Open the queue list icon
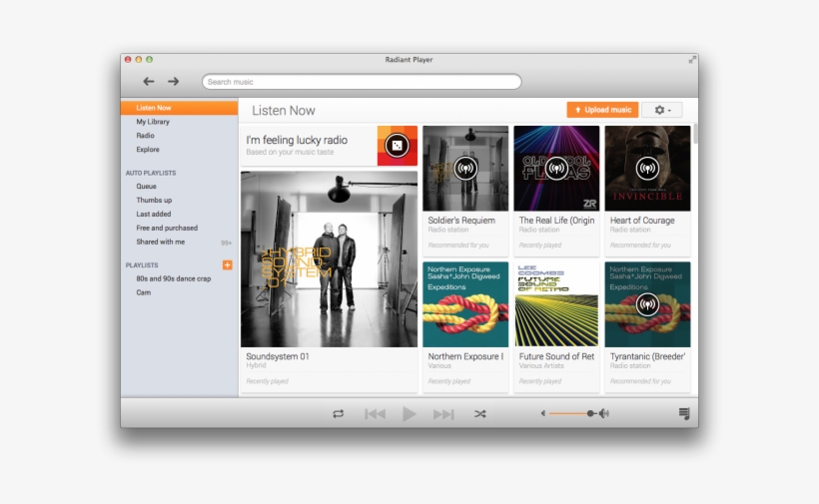Image resolution: width=819 pixels, height=504 pixels. click(x=684, y=414)
